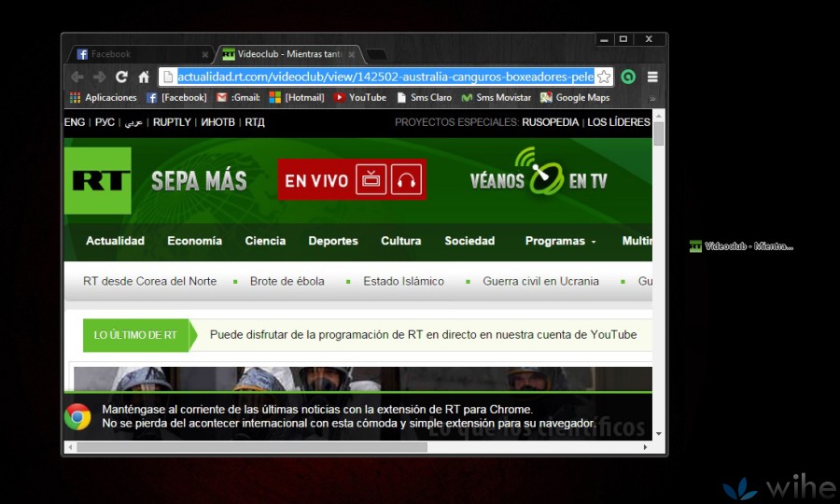Switch to the Facebook tab
The height and width of the screenshot is (504, 840).
pos(140,54)
